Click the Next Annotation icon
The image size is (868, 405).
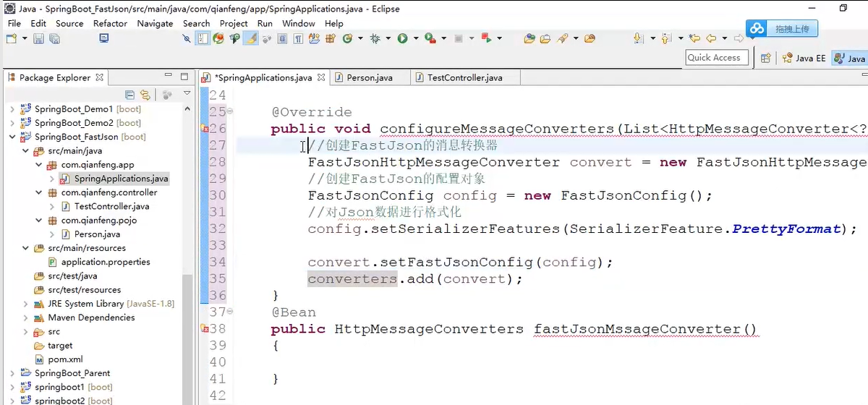click(x=639, y=38)
